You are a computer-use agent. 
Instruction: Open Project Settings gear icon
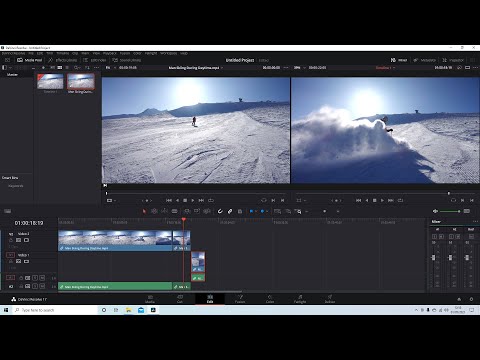(471, 299)
